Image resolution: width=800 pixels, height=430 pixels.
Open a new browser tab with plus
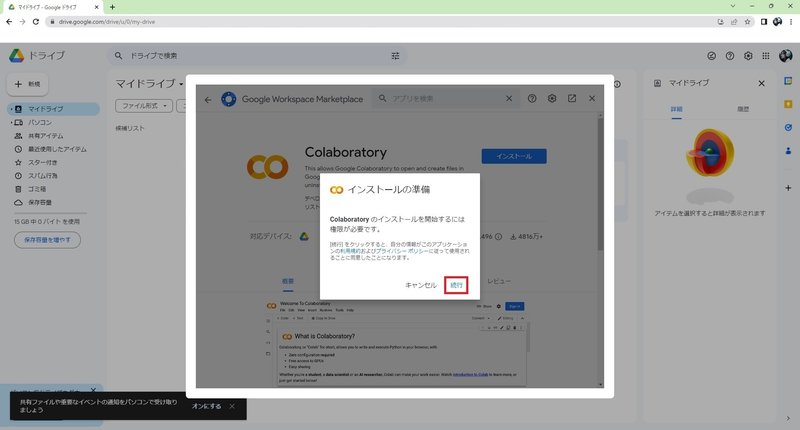coord(112,7)
